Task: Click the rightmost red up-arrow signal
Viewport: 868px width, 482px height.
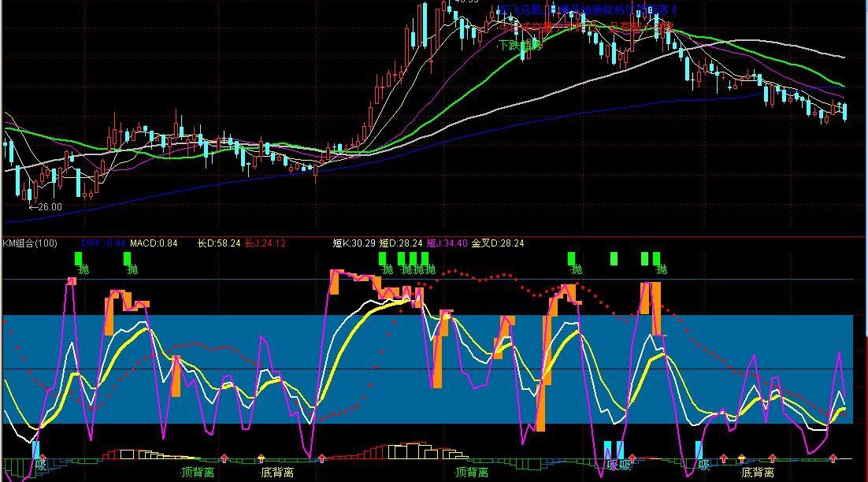Action: pos(833,458)
